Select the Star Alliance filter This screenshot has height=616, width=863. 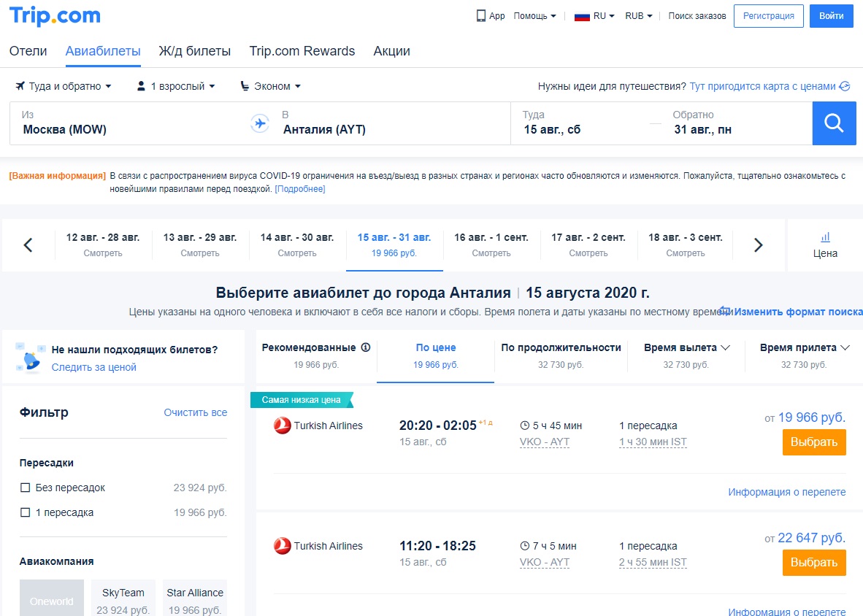click(x=195, y=598)
